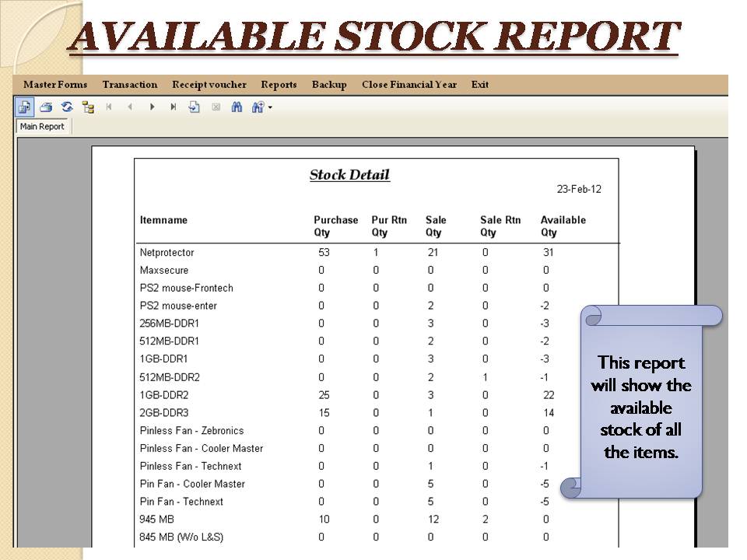Open the Transaction menu
The height and width of the screenshot is (560, 747).
click(x=130, y=85)
